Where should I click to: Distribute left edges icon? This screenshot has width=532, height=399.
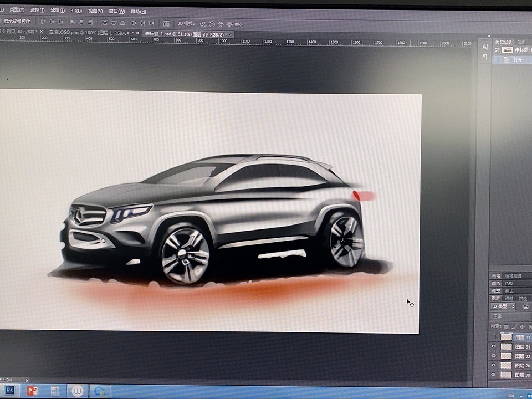(134, 23)
